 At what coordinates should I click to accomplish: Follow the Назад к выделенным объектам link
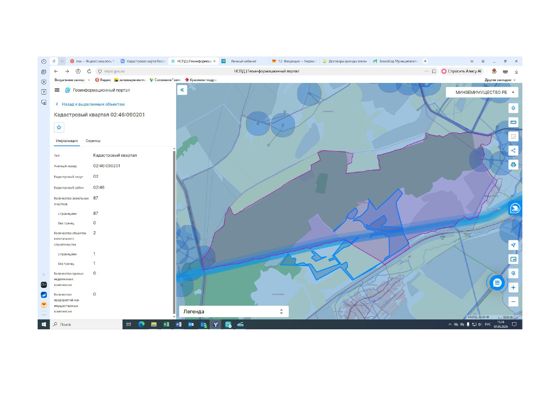93,104
